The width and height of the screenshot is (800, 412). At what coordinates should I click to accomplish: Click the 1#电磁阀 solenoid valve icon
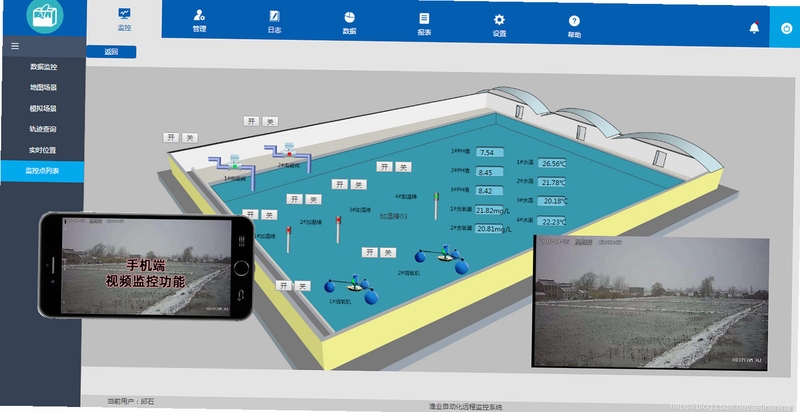click(x=235, y=165)
